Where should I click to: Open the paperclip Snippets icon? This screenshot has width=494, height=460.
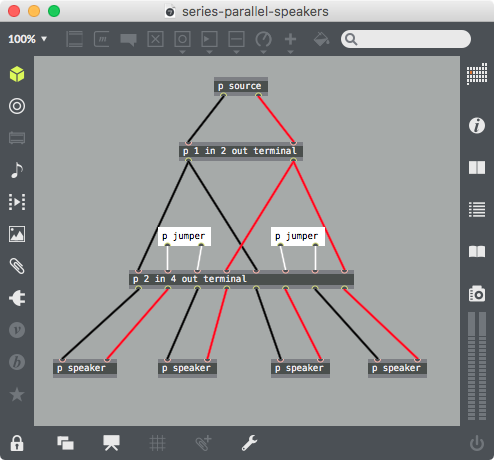pyautogui.click(x=17, y=266)
